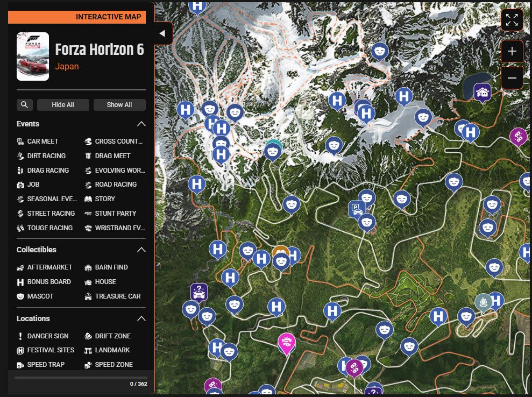Image resolution: width=532 pixels, height=397 pixels.
Task: Click the Interactive Map header
Action: 77,17
